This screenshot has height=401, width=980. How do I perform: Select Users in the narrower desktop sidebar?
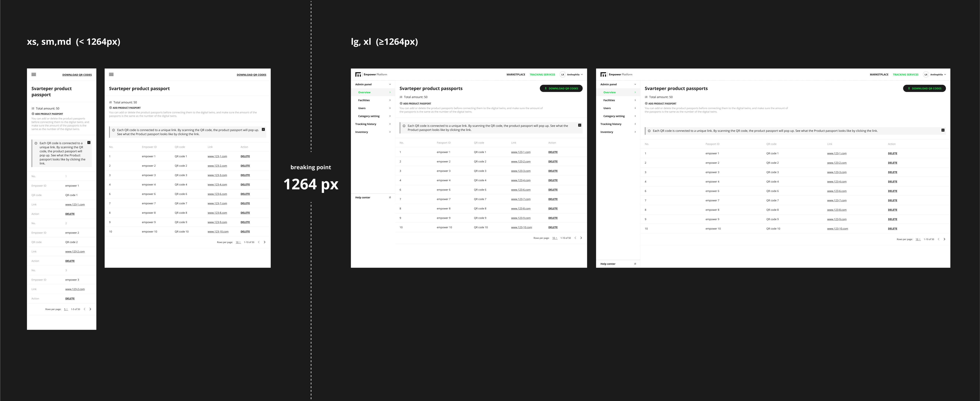click(373, 108)
